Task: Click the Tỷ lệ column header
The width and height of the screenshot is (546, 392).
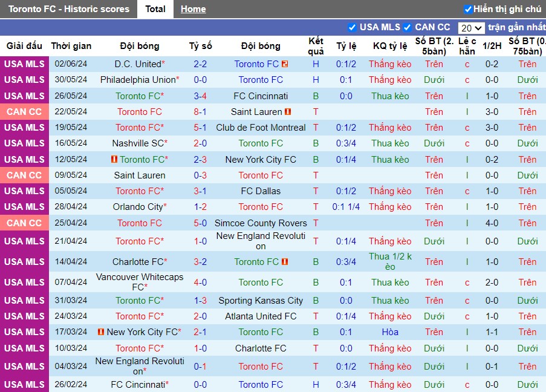Action: [346, 46]
